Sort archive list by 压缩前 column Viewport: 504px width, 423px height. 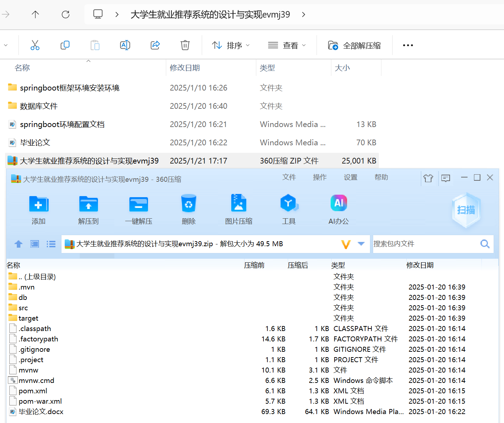tap(254, 265)
